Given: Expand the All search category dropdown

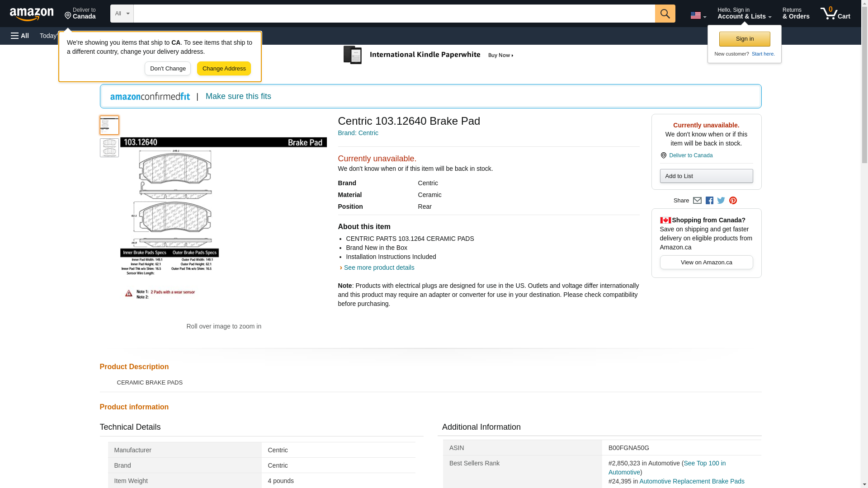Looking at the screenshot, I should pyautogui.click(x=122, y=14).
